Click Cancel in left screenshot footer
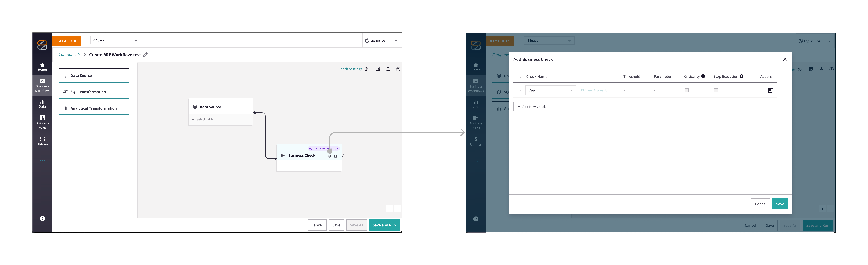The height and width of the screenshot is (265, 868). coord(317,225)
